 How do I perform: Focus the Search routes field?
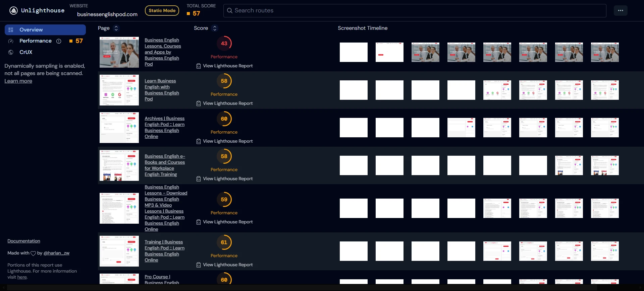[x=415, y=11]
